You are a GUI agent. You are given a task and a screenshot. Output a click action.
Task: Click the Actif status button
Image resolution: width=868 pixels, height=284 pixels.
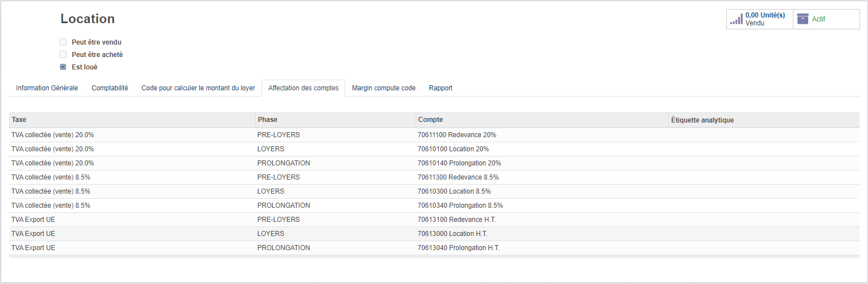click(x=826, y=19)
